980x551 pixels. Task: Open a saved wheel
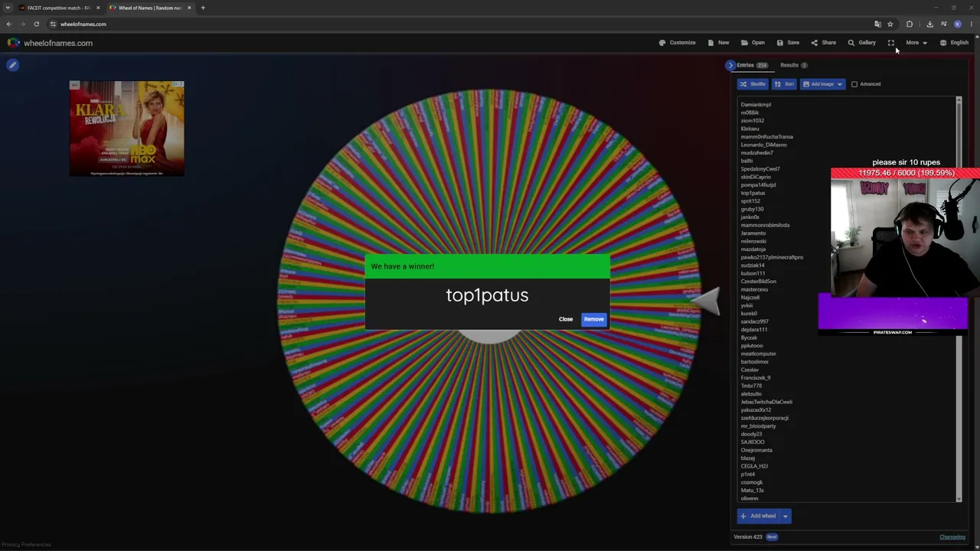pos(753,43)
